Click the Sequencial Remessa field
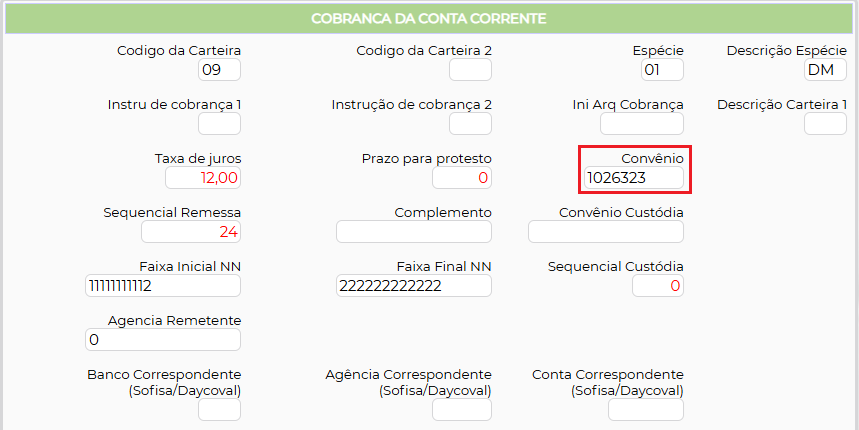 click(x=191, y=232)
